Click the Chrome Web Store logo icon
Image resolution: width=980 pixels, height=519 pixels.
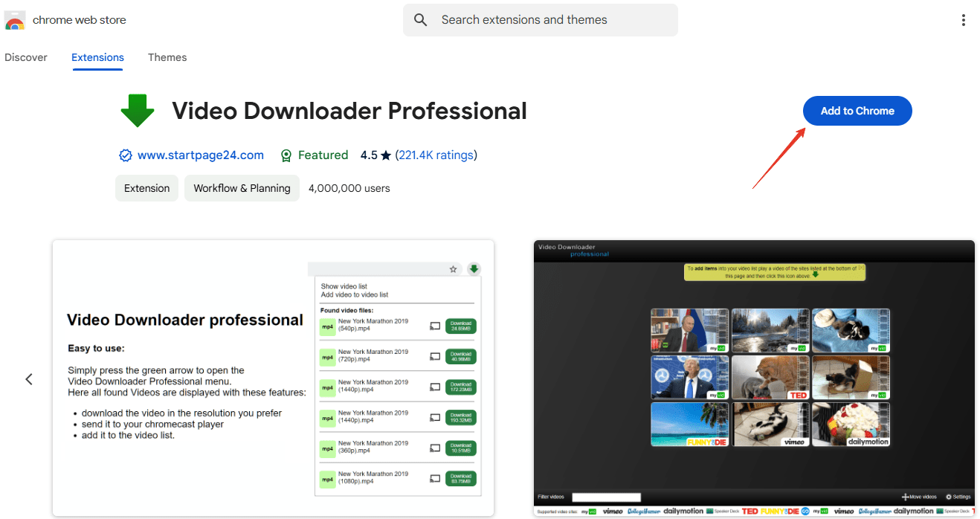pyautogui.click(x=15, y=20)
